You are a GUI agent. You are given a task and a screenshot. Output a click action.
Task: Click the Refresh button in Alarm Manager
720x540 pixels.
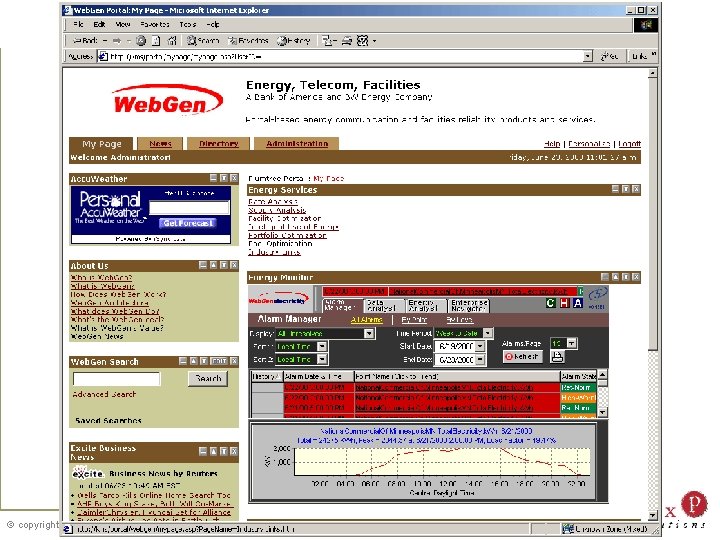tap(523, 356)
